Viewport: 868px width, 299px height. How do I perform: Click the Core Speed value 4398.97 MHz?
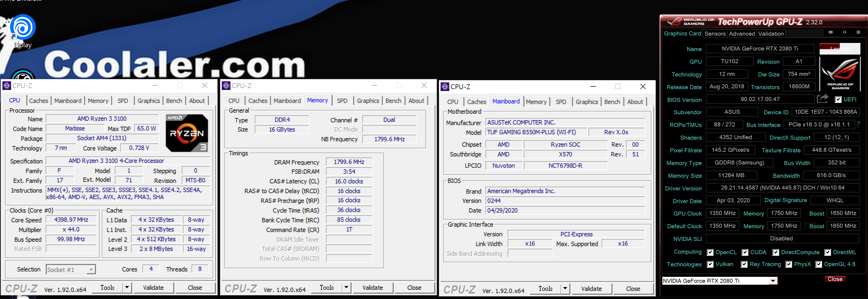point(71,220)
